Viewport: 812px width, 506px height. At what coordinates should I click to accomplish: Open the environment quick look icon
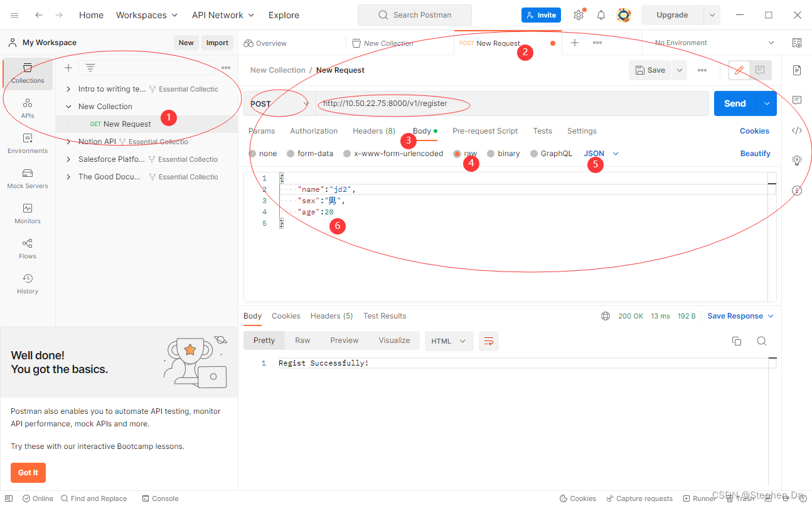point(797,43)
